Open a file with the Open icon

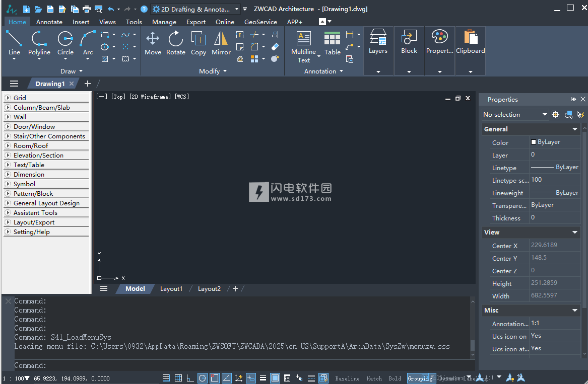pyautogui.click(x=38, y=9)
